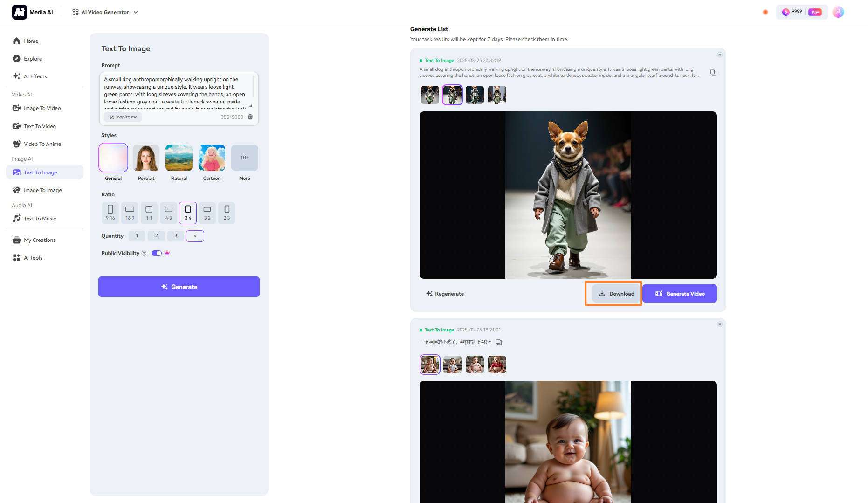The width and height of the screenshot is (868, 503).
Task: Click the Generate Video button
Action: [x=679, y=294]
